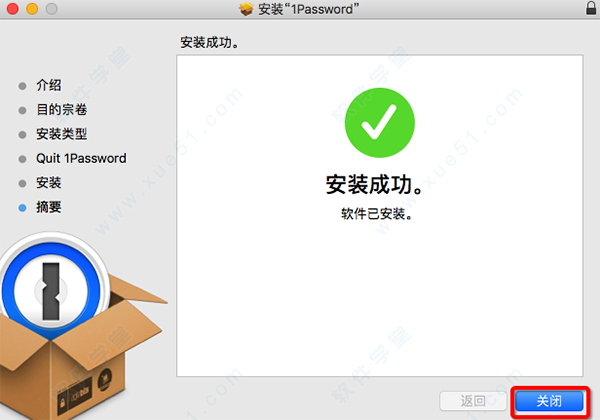Viewport: 600px width, 420px height.
Task: Click the green success checkmark icon
Action: [x=380, y=122]
